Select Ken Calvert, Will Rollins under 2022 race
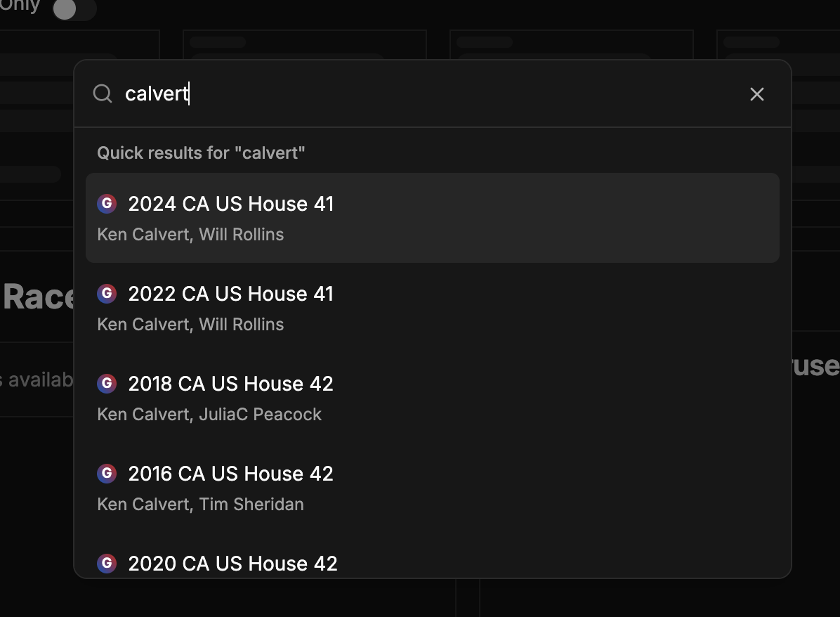The height and width of the screenshot is (617, 840). click(190, 324)
